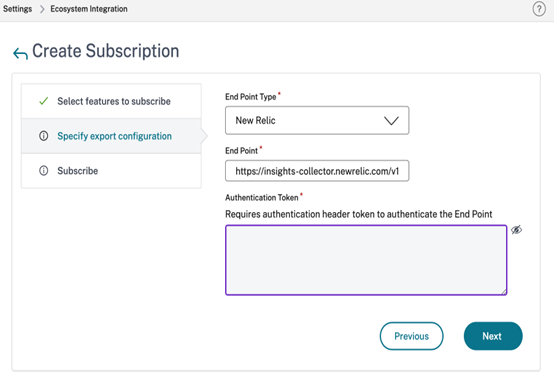Click info icon beside Subscribe step
This screenshot has height=379, width=554.
coord(43,171)
